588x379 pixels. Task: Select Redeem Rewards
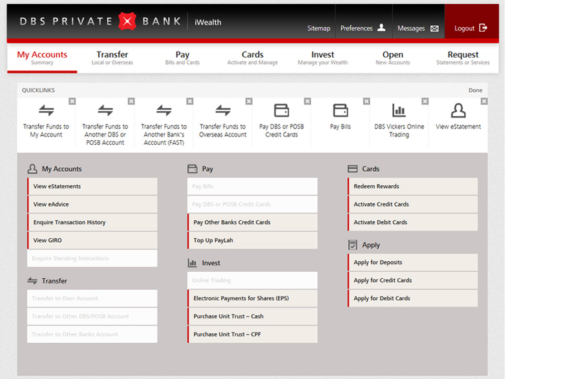(x=412, y=187)
